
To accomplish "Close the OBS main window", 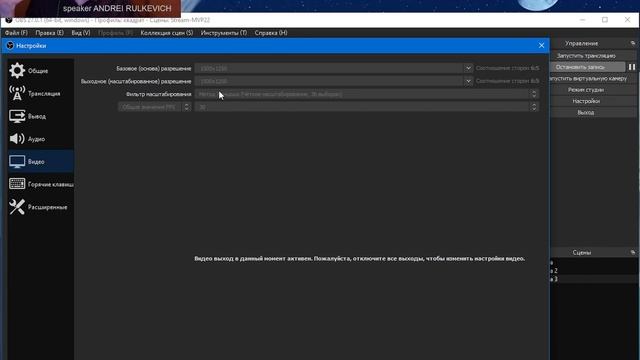I will [x=627, y=20].
